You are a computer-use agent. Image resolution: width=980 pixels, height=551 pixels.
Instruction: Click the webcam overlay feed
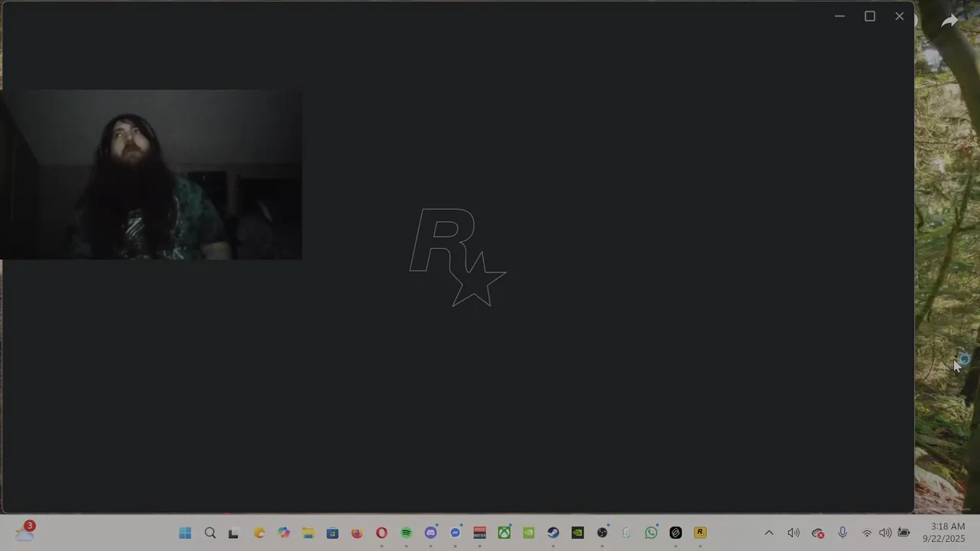coord(151,175)
